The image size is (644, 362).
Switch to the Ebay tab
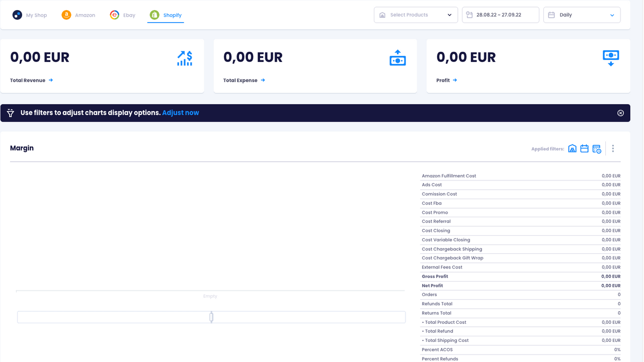pyautogui.click(x=122, y=15)
